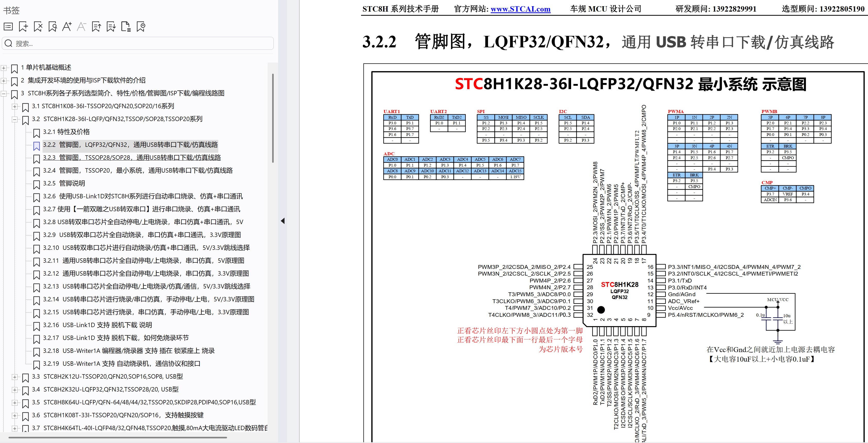Screen dimensions: 868x443
Task: Increase bookmark font size with A+ icon
Action: click(67, 27)
